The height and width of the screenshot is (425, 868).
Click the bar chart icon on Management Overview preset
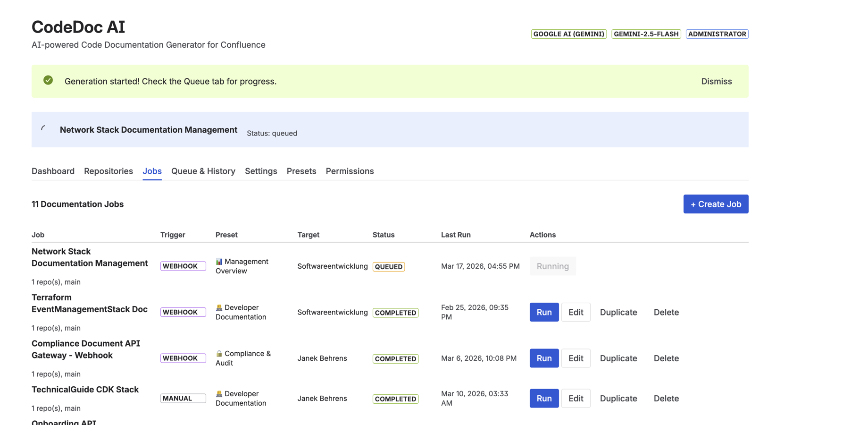219,261
